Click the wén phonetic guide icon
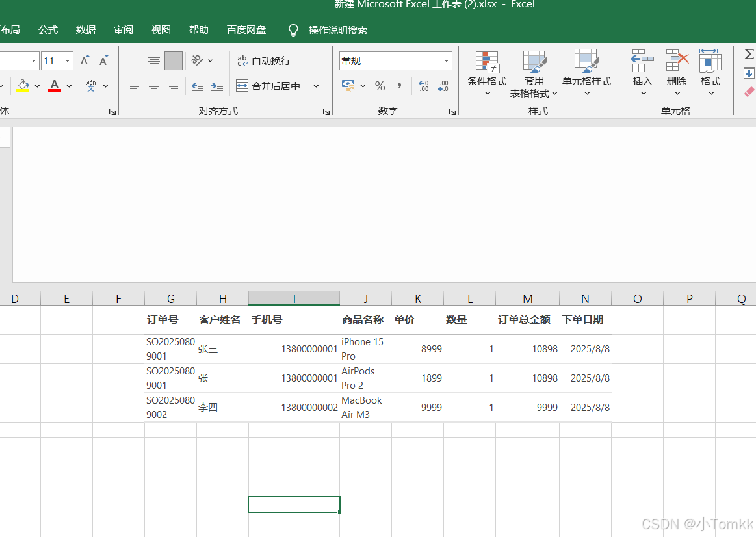This screenshot has height=537, width=756. [90, 86]
